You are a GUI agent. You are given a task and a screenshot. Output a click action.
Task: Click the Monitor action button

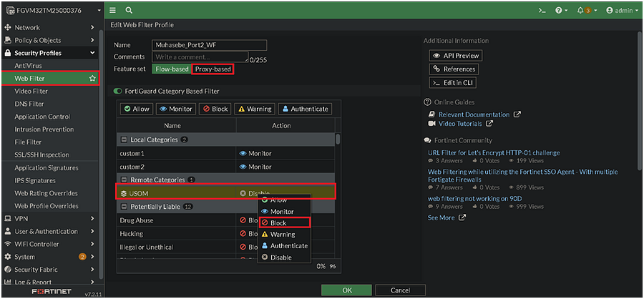[x=176, y=109]
